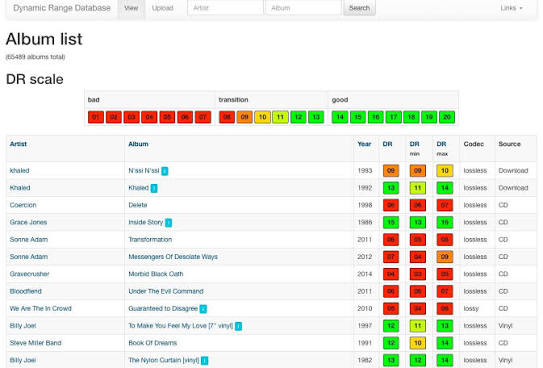Open the Grace Jones artist link
Image resolution: width=543 pixels, height=368 pixels.
tap(28, 222)
